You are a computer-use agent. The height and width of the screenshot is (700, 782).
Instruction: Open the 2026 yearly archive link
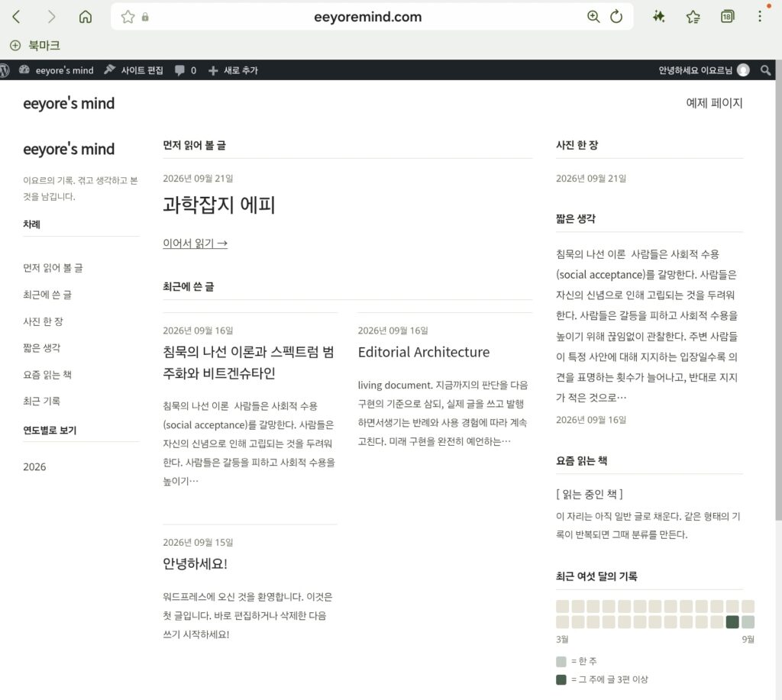click(34, 466)
